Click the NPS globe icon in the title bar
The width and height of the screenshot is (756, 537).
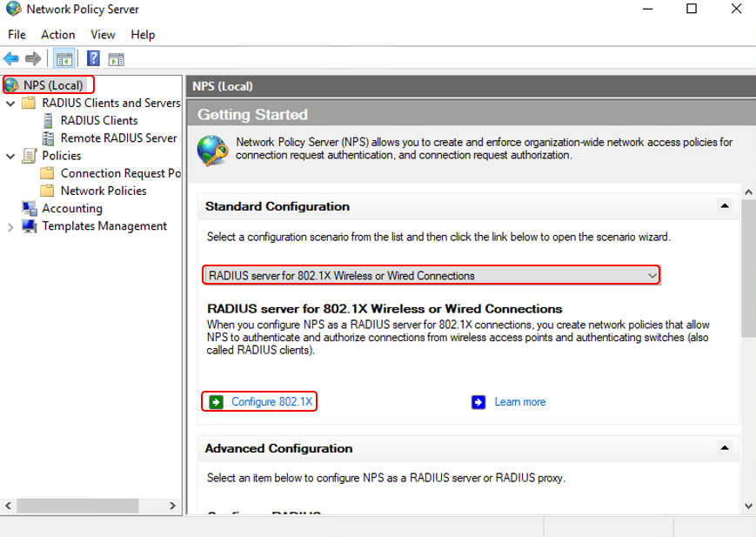14,9
